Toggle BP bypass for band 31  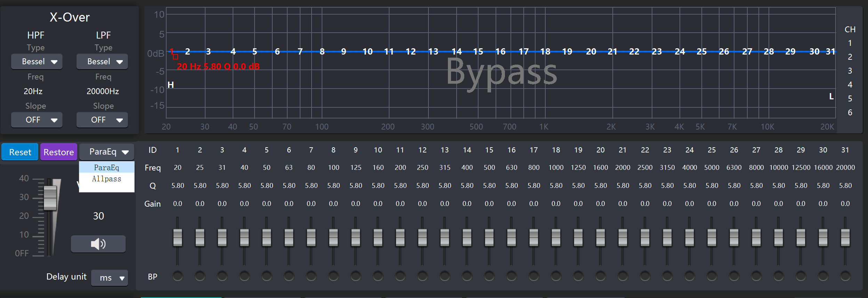point(845,276)
